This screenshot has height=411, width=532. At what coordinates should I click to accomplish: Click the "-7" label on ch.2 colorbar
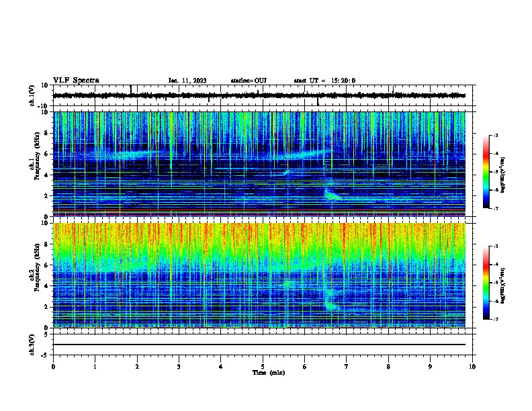[x=496, y=319]
